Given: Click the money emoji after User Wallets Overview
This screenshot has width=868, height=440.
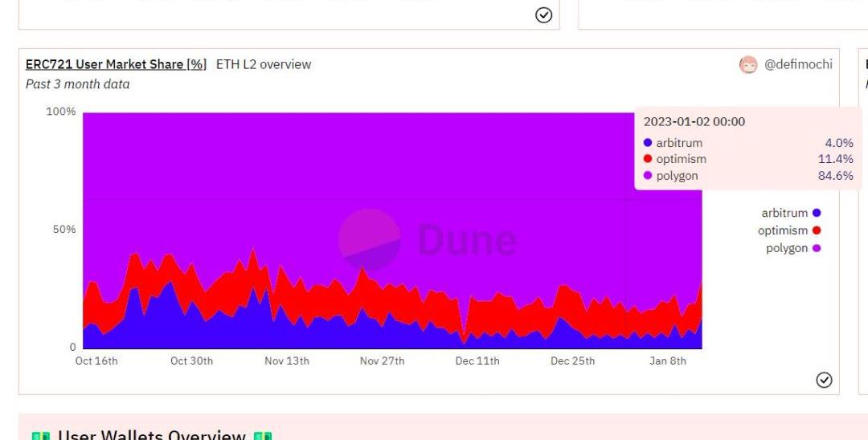Looking at the screenshot, I should (263, 436).
